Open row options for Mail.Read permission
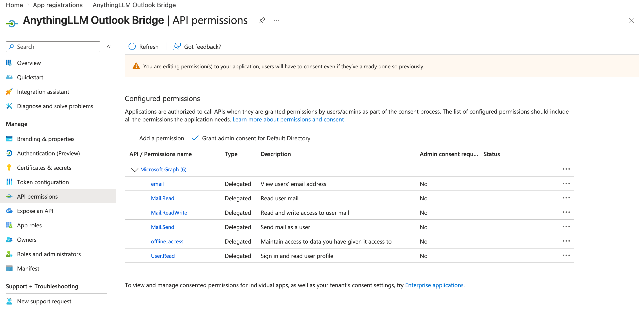Viewport: 644px width, 327px height. click(x=566, y=198)
